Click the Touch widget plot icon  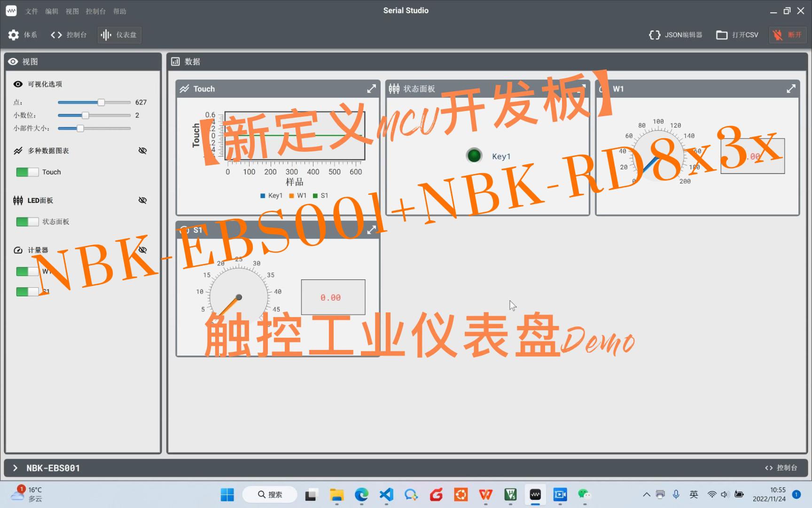click(184, 88)
